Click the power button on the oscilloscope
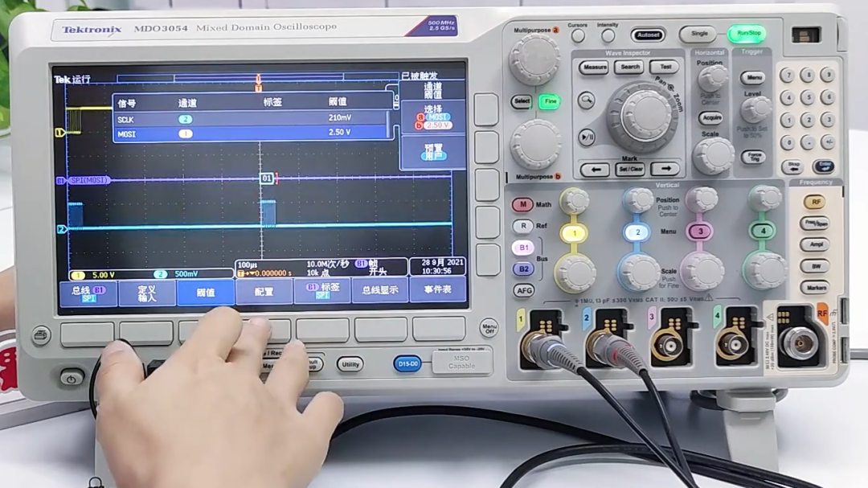This screenshot has height=488, width=868. (x=71, y=379)
